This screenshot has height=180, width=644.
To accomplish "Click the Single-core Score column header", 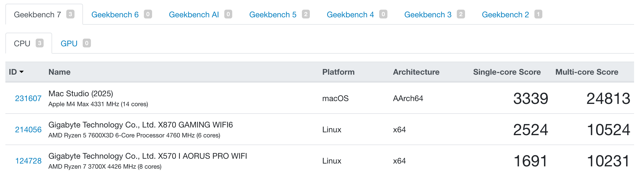I will click(x=507, y=72).
